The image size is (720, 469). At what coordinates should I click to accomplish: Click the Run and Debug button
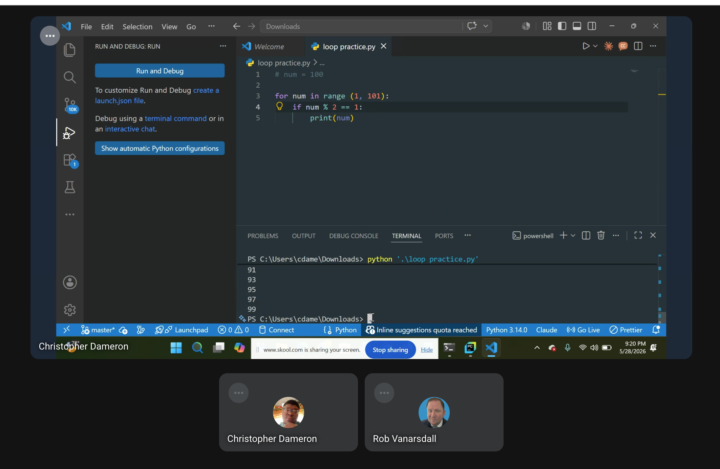(160, 71)
